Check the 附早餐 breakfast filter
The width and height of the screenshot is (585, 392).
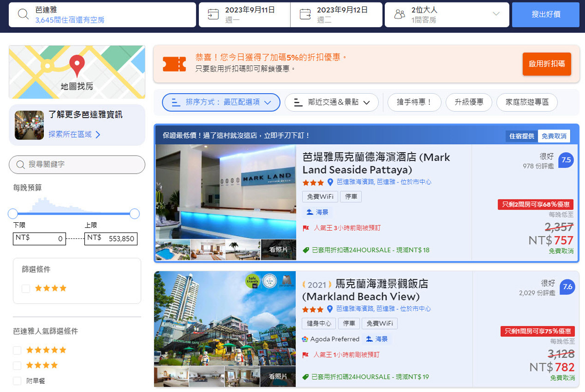[18, 381]
